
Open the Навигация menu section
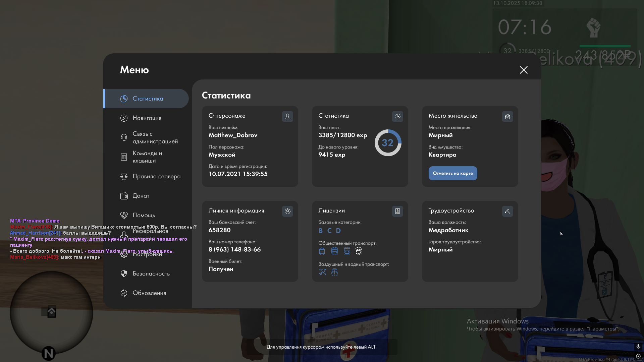[x=147, y=118]
